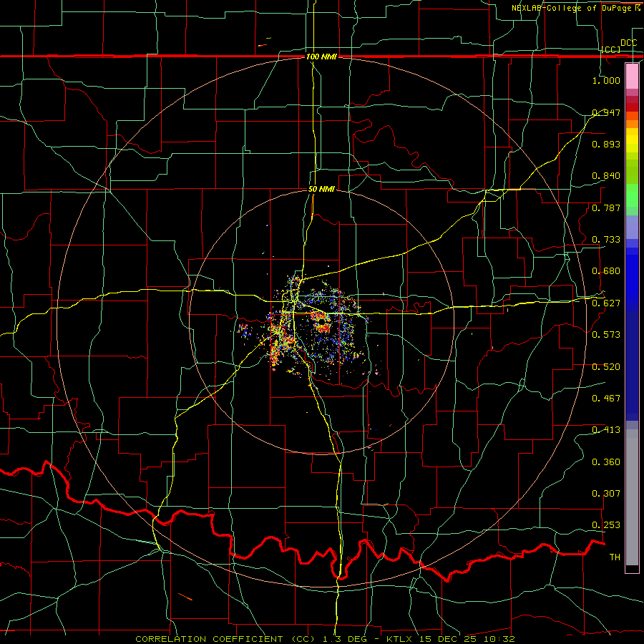Click the 0.307 scale value
This screenshot has height=644, width=644.
click(x=606, y=494)
